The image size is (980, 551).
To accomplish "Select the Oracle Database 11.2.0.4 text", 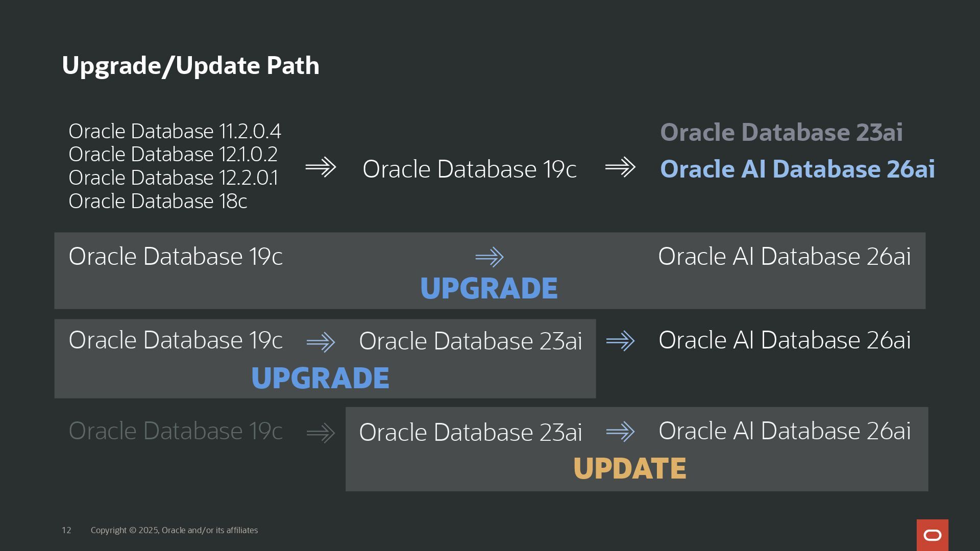I will click(175, 132).
